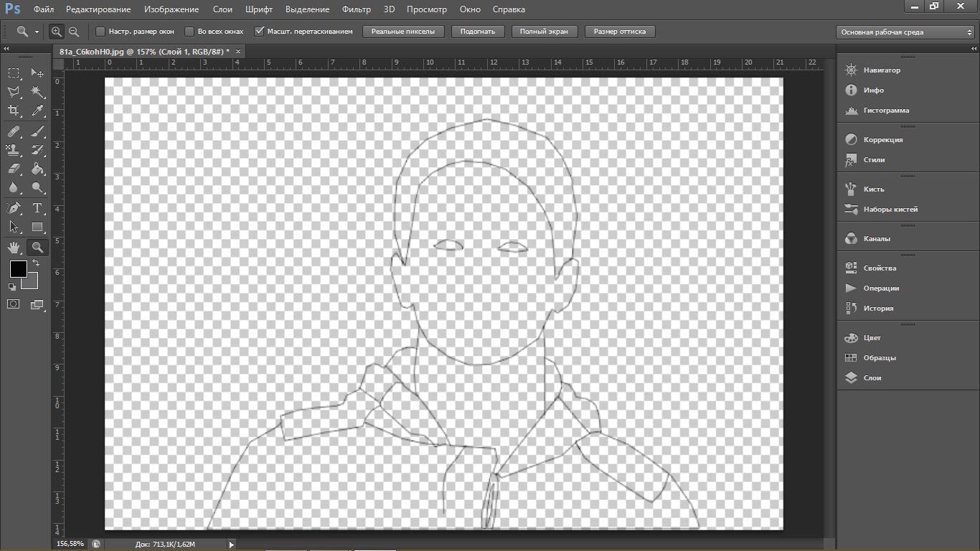
Task: Select the Type tool
Action: pyautogui.click(x=37, y=209)
